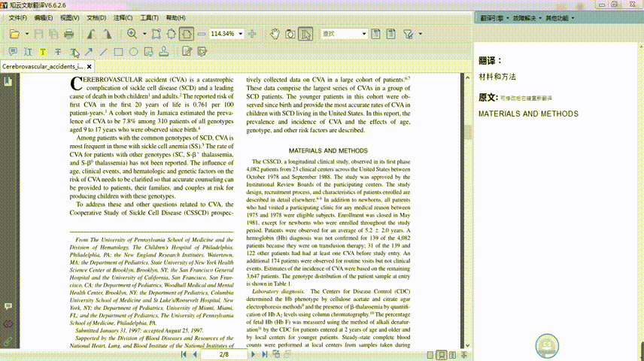Choose the strikethrough annotation tool
The width and height of the screenshot is (644, 361).
(58, 52)
